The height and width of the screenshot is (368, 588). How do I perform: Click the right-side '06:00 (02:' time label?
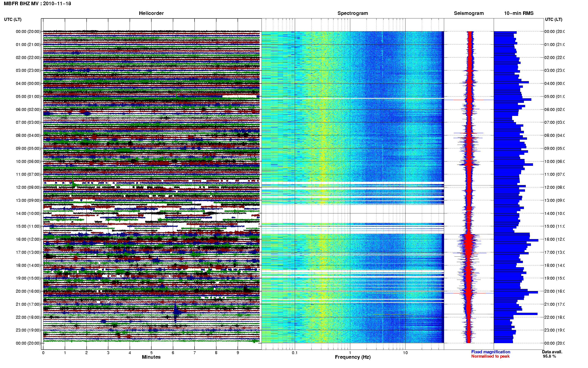555,109
